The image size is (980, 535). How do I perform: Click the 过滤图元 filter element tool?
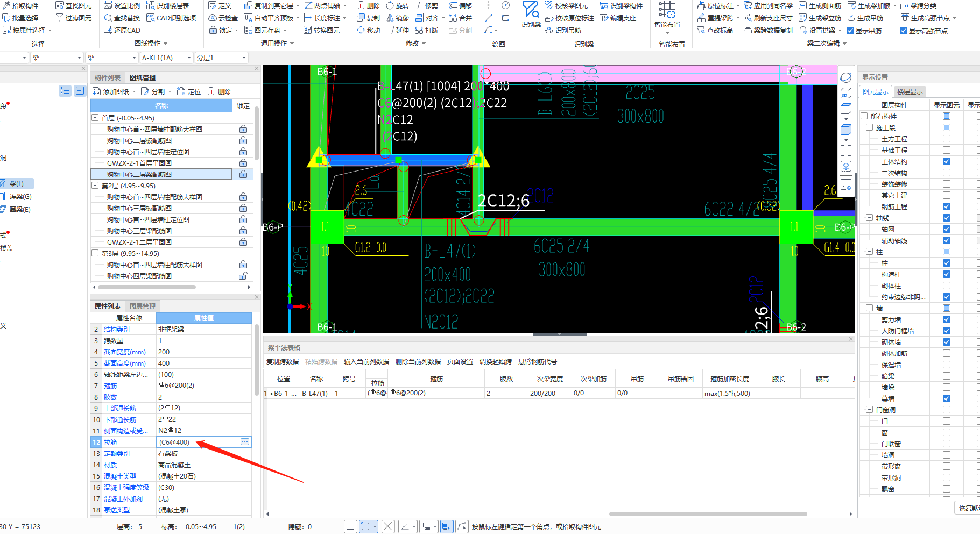coord(73,18)
